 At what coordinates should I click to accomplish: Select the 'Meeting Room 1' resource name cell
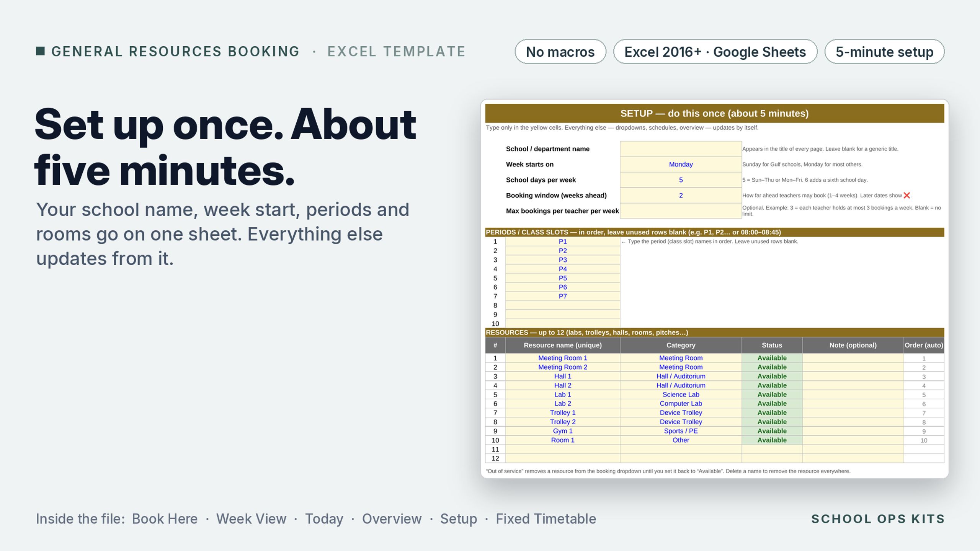point(562,358)
